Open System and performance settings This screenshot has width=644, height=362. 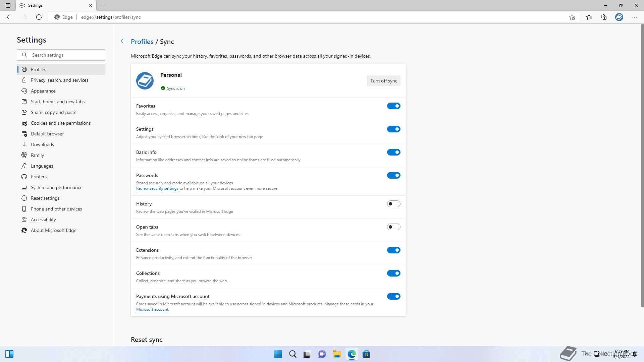tap(61, 187)
